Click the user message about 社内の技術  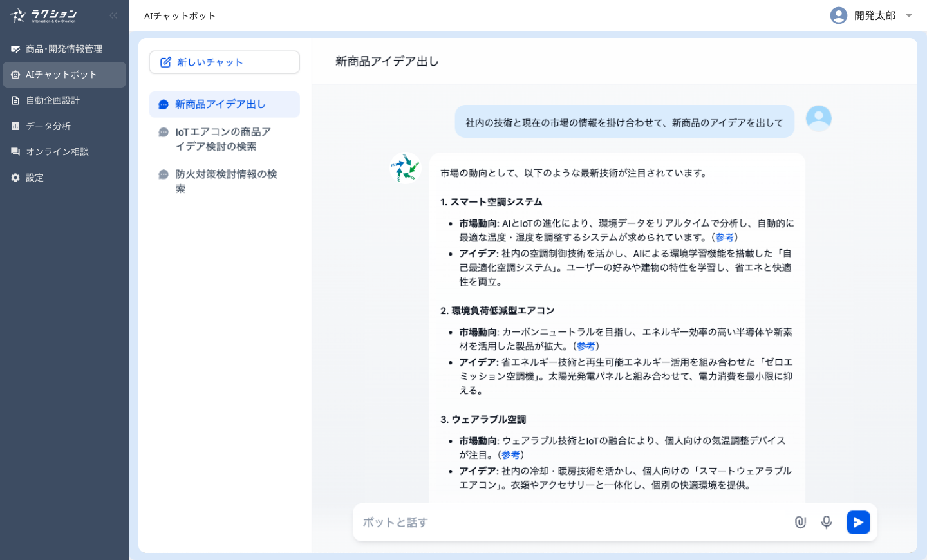pyautogui.click(x=624, y=122)
